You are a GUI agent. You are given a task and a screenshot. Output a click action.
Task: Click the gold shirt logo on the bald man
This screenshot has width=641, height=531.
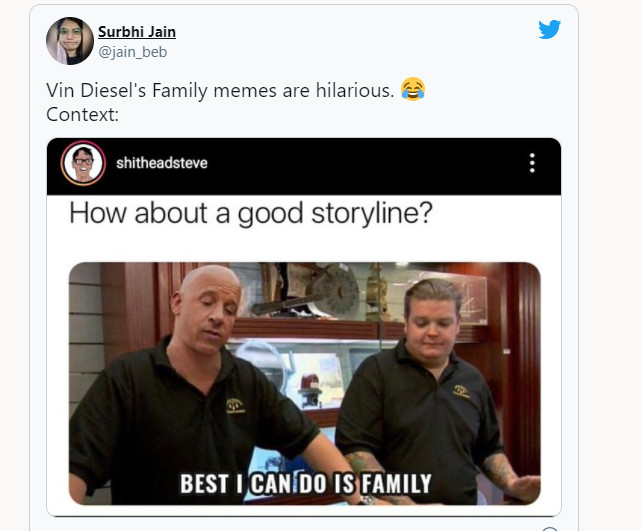point(235,406)
